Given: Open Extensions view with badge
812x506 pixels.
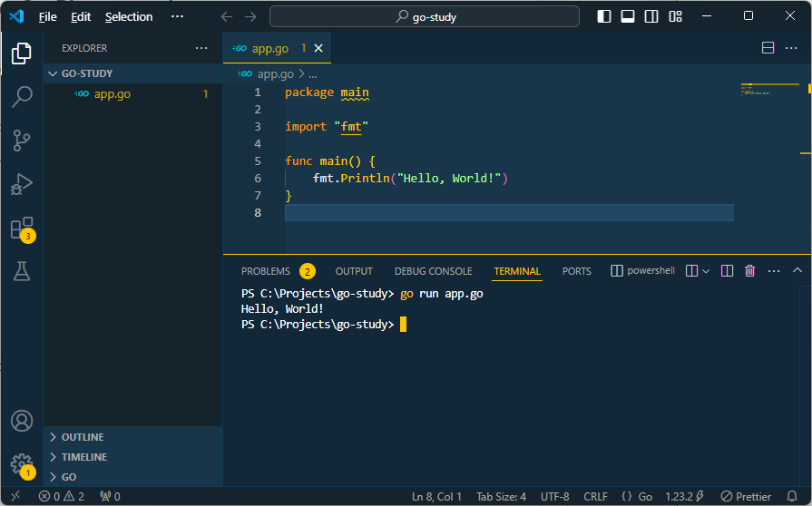Looking at the screenshot, I should coord(22,228).
